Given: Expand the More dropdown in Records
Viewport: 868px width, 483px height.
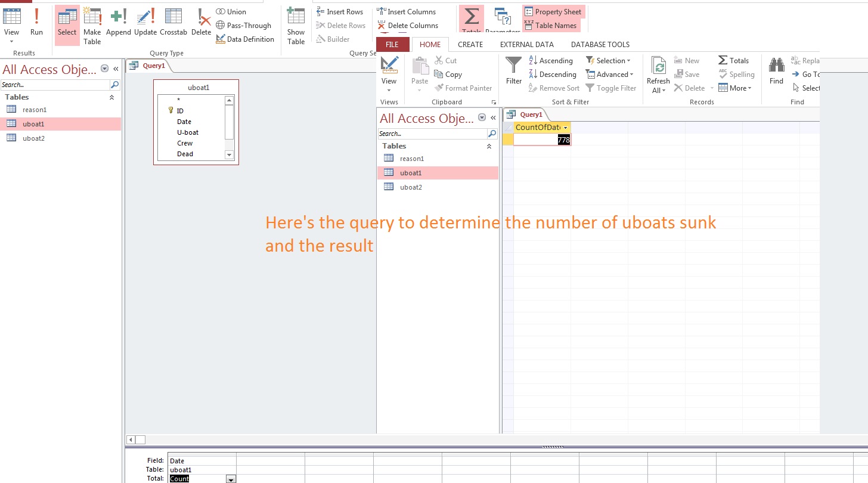Looking at the screenshot, I should coord(735,88).
